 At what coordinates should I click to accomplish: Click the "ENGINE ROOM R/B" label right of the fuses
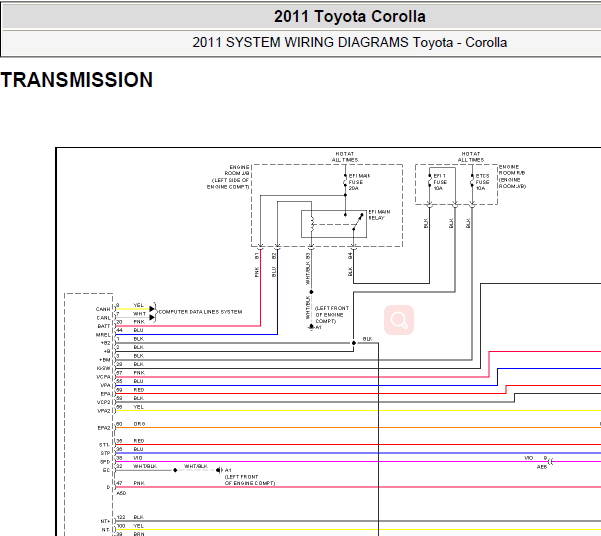pos(512,177)
